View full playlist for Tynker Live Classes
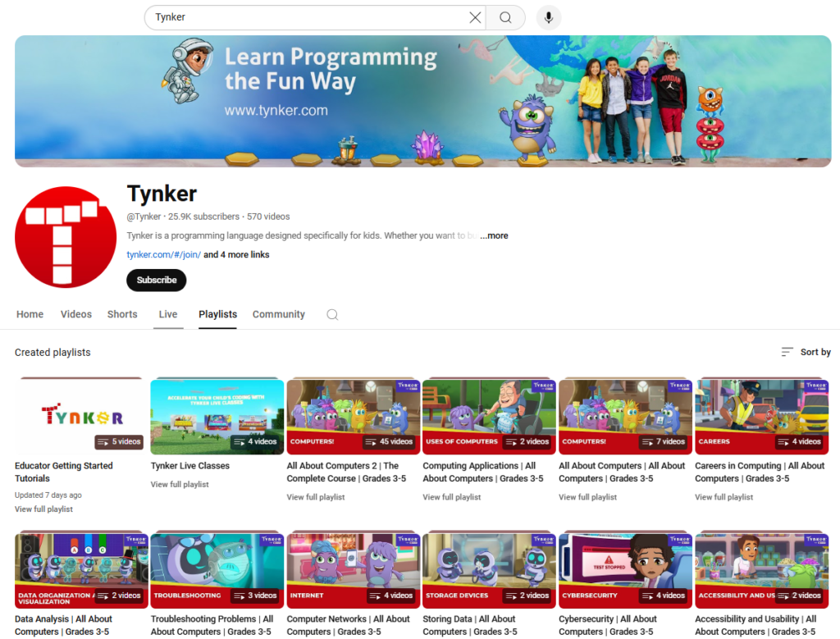Viewport: 840px width, 639px height. click(x=180, y=485)
